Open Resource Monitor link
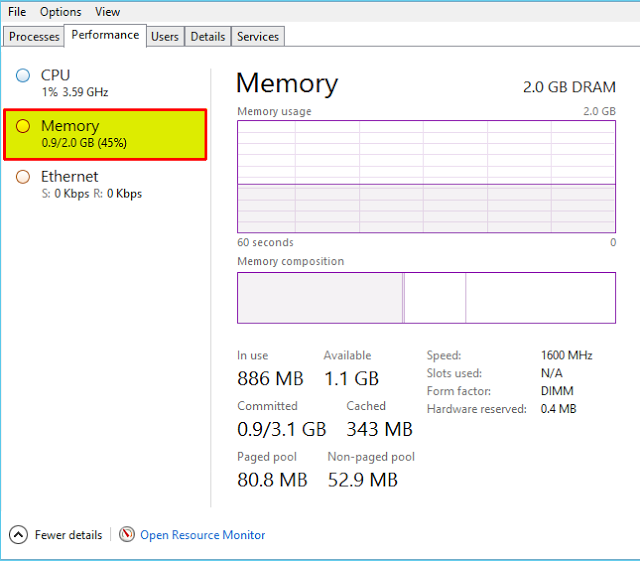Viewport: 640px width, 561px height. [202, 535]
